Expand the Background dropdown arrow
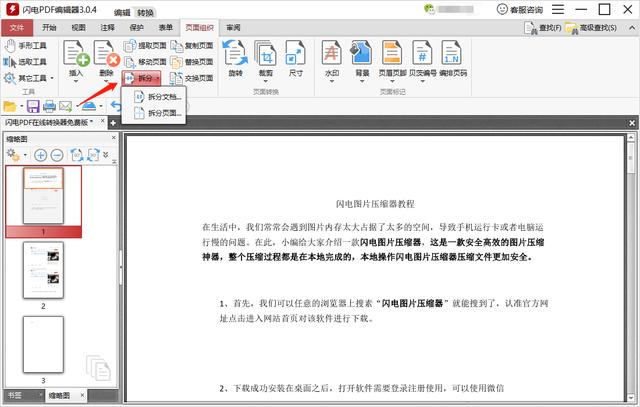This screenshot has width=640, height=407. (x=362, y=81)
